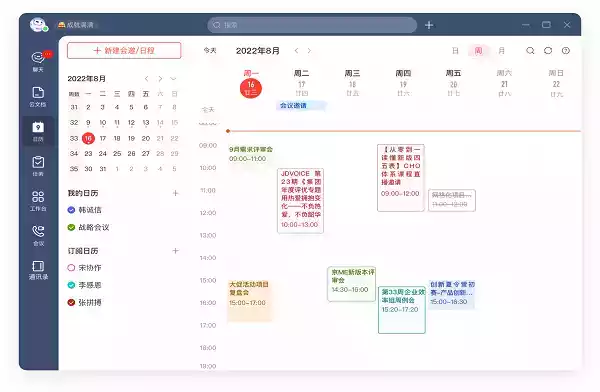The height and width of the screenshot is (392, 600).
Task: Select the Calendar sidebar icon
Action: point(38,131)
